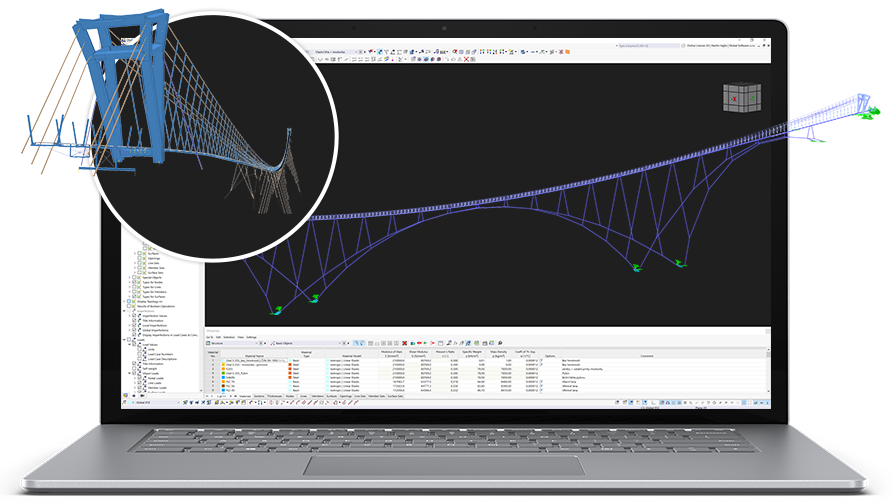
Task: Open the Settings menu in Materials panel
Action: tap(251, 337)
